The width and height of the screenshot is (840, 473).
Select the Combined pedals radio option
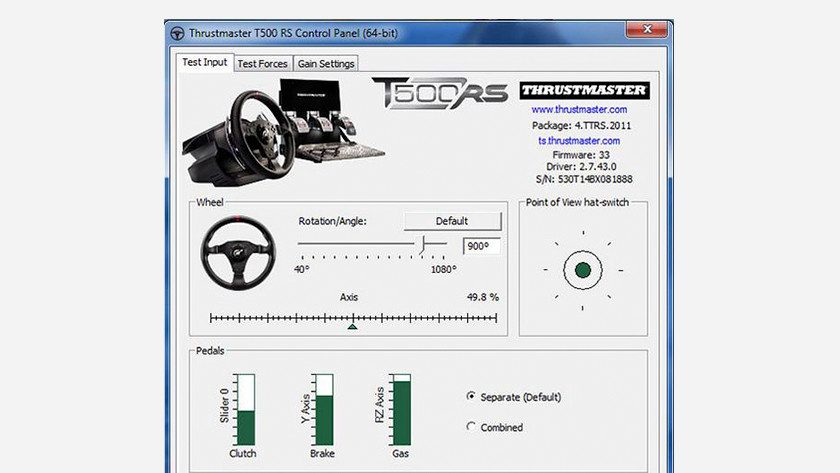(x=471, y=427)
